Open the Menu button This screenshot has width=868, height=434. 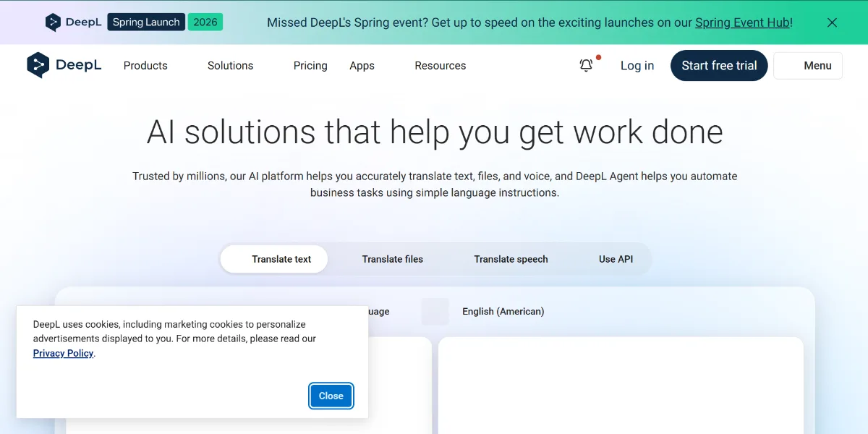pos(808,66)
